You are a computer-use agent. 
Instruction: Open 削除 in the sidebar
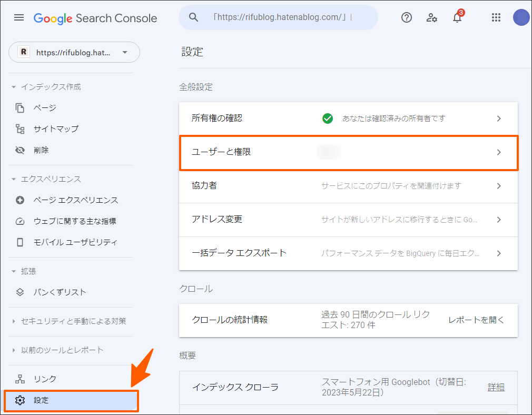click(41, 150)
